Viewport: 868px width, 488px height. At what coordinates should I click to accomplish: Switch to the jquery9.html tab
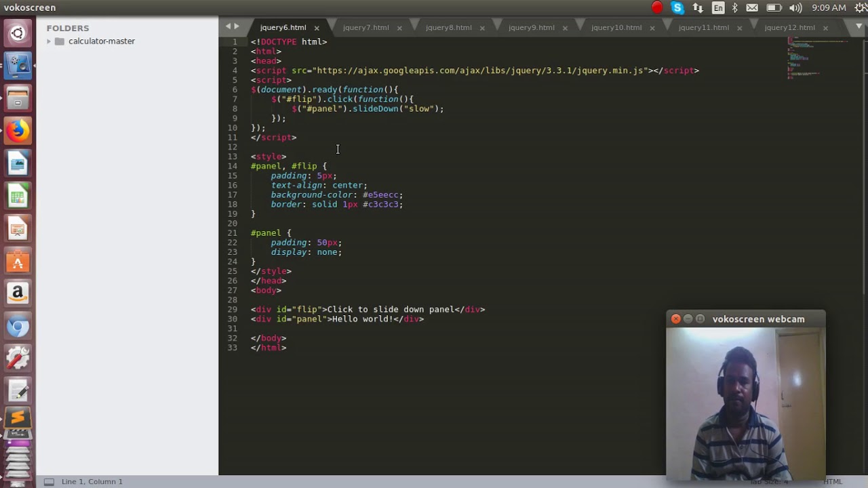[531, 28]
